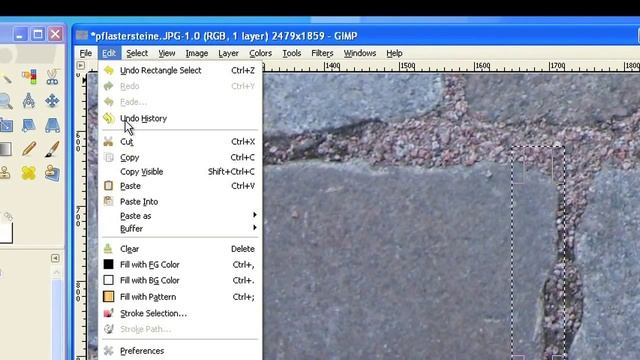
Task: Select the Paintbrush tool
Action: 52,149
